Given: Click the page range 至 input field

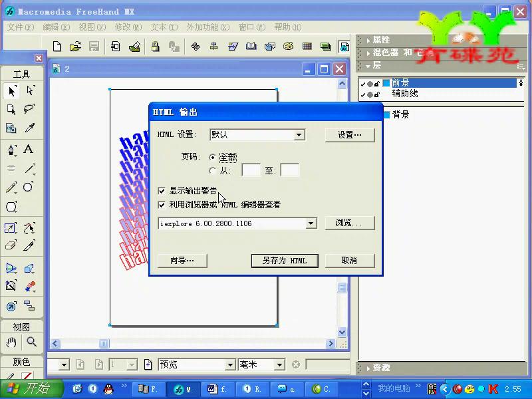Looking at the screenshot, I should tap(290, 170).
